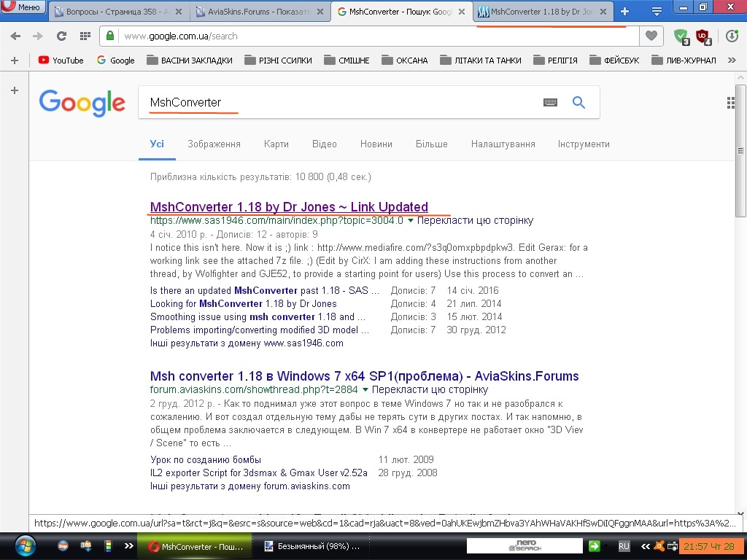The image size is (747, 560).
Task: Click the Google logo
Action: pyautogui.click(x=82, y=102)
